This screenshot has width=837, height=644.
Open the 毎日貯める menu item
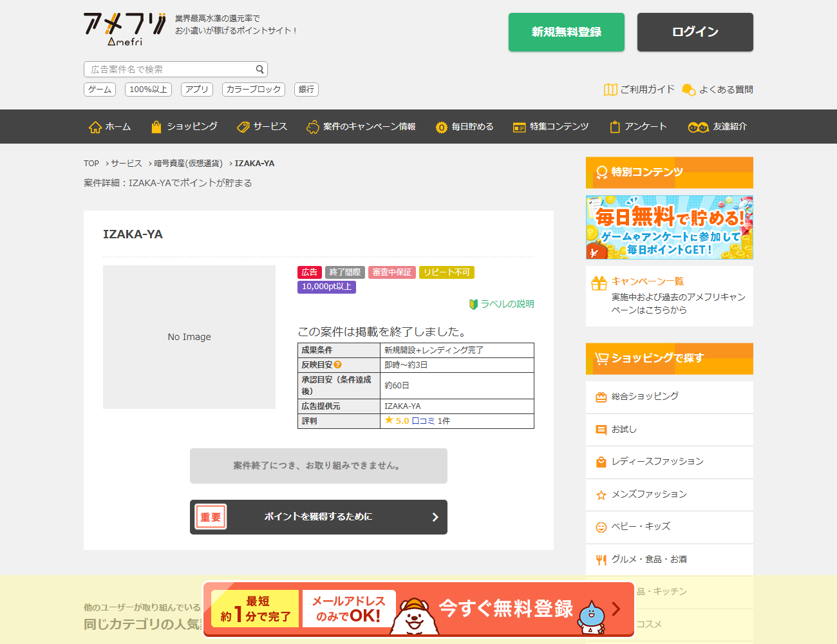click(x=464, y=127)
